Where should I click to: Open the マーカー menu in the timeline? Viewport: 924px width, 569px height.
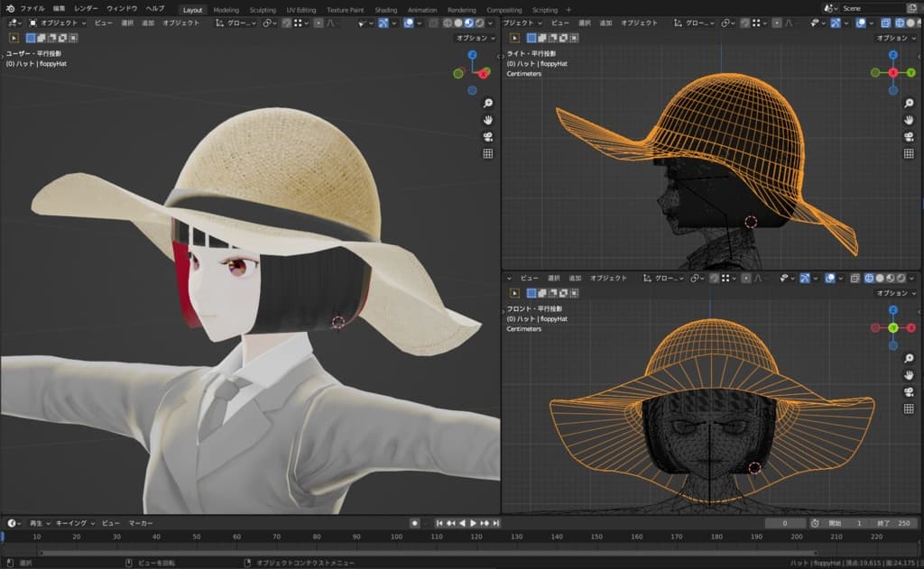pyautogui.click(x=140, y=523)
